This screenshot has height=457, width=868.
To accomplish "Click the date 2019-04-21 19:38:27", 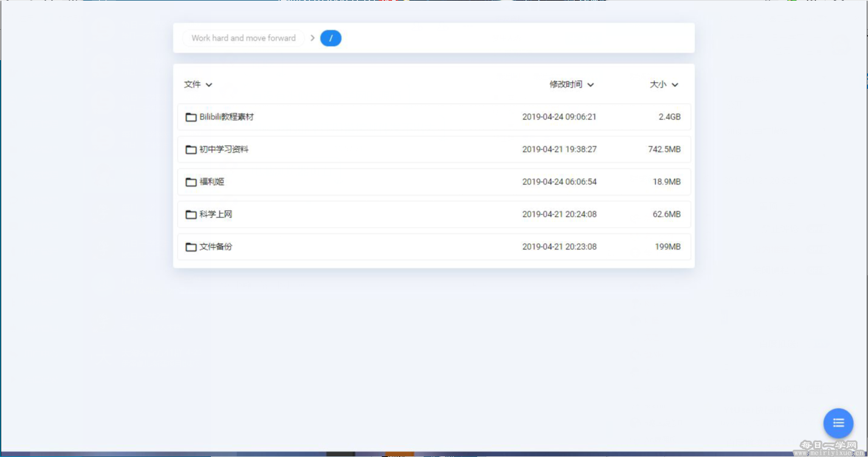I will 559,149.
